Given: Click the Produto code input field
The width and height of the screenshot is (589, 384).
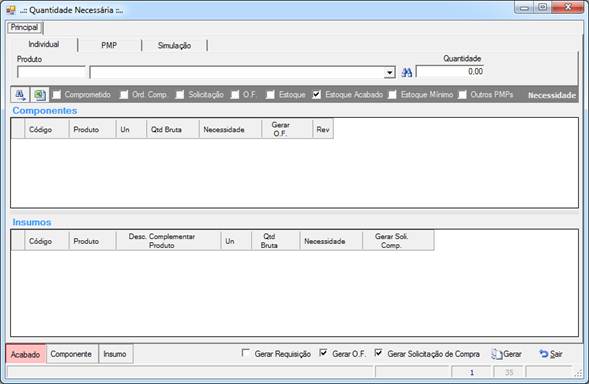Looking at the screenshot, I should tap(51, 72).
